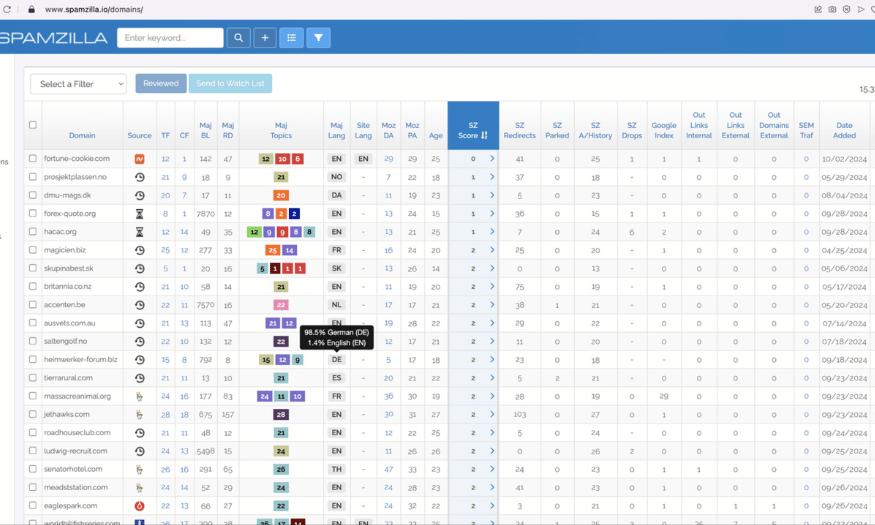Screen dimensions: 875x525
Task: Click the search magnifier button
Action: (x=238, y=38)
